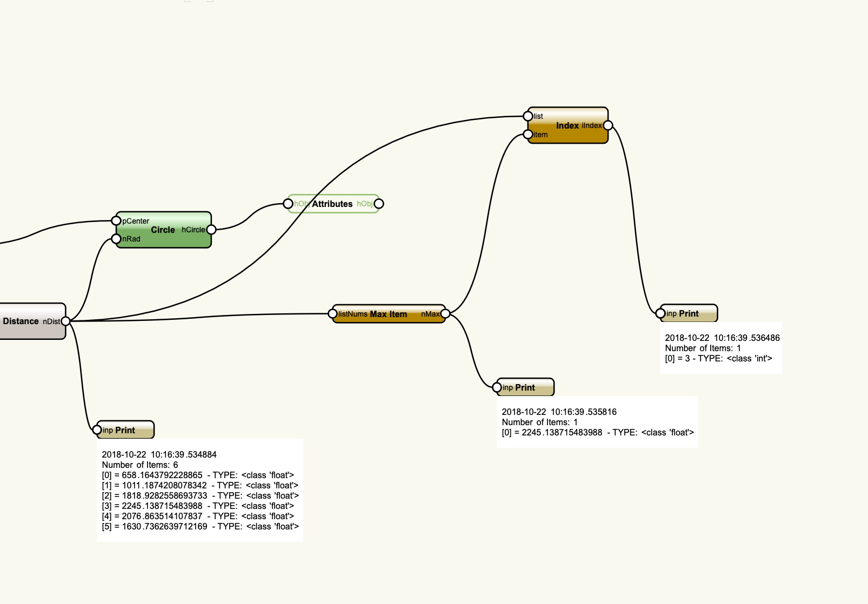Click the iIndex output port
The image size is (868, 604).
[608, 125]
